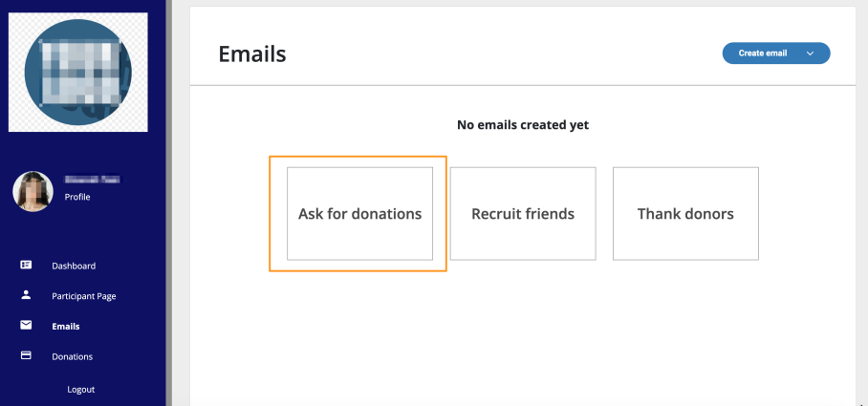Click the Profile link under username
This screenshot has height=406, width=868.
[x=76, y=197]
